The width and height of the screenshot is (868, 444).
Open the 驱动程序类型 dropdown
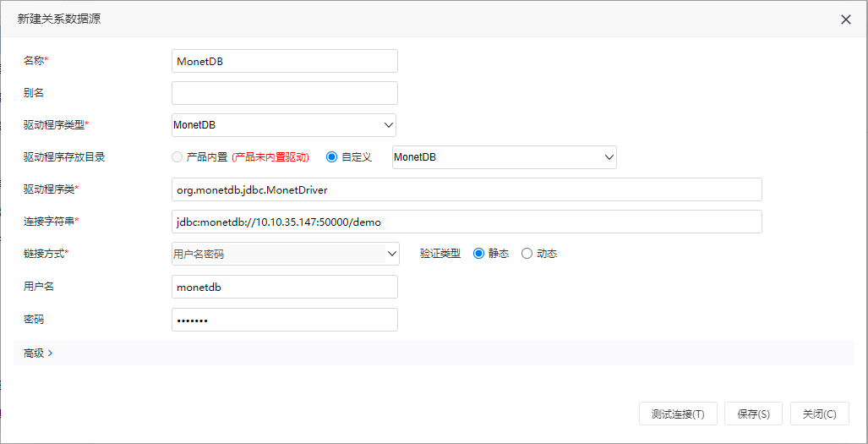click(x=284, y=125)
